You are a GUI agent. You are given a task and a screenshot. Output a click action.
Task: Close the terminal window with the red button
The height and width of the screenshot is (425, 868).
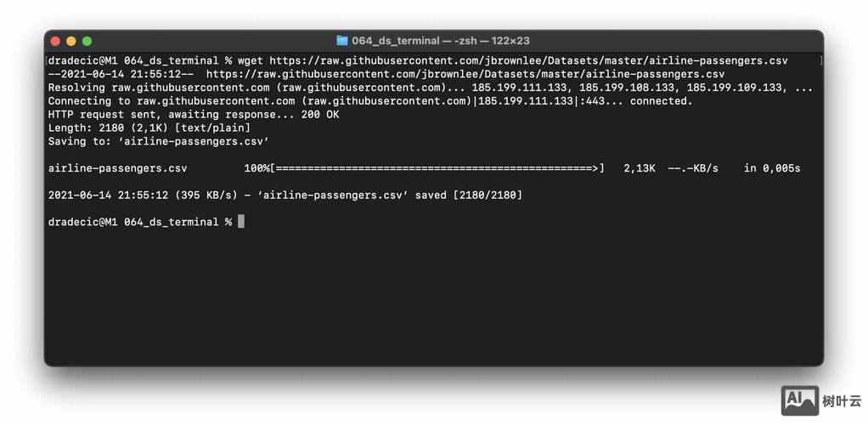tap(56, 41)
